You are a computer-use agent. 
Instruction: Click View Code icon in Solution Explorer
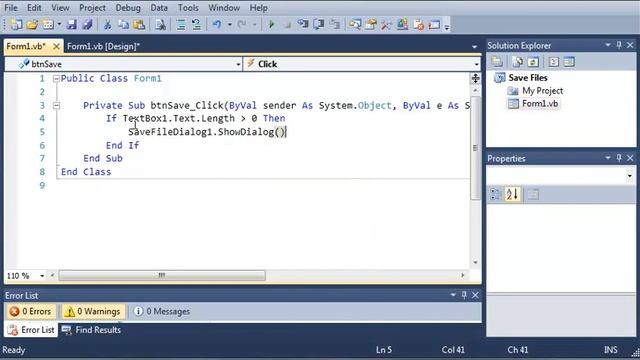click(x=553, y=62)
